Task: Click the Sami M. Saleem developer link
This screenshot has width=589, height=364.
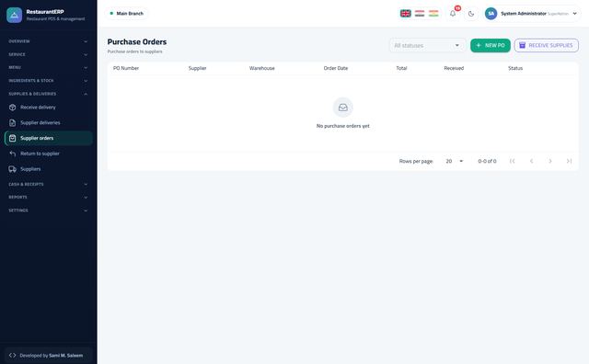Action: [x=65, y=356]
